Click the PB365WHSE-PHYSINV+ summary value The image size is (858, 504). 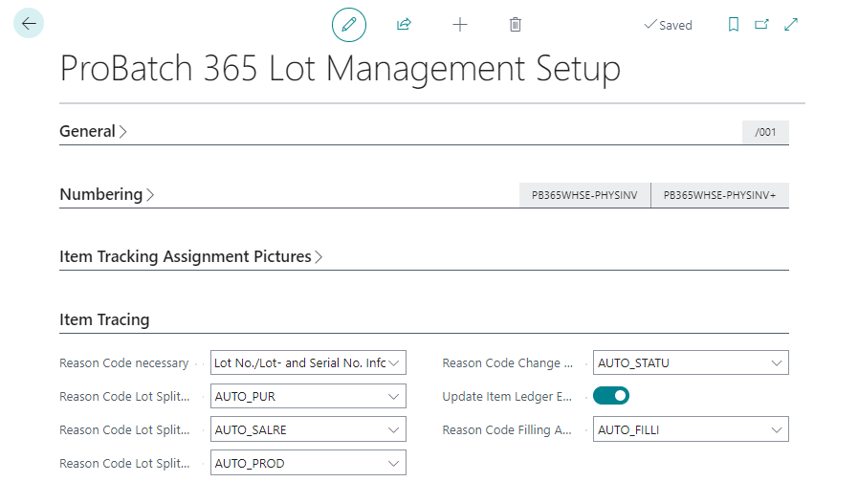tap(720, 195)
